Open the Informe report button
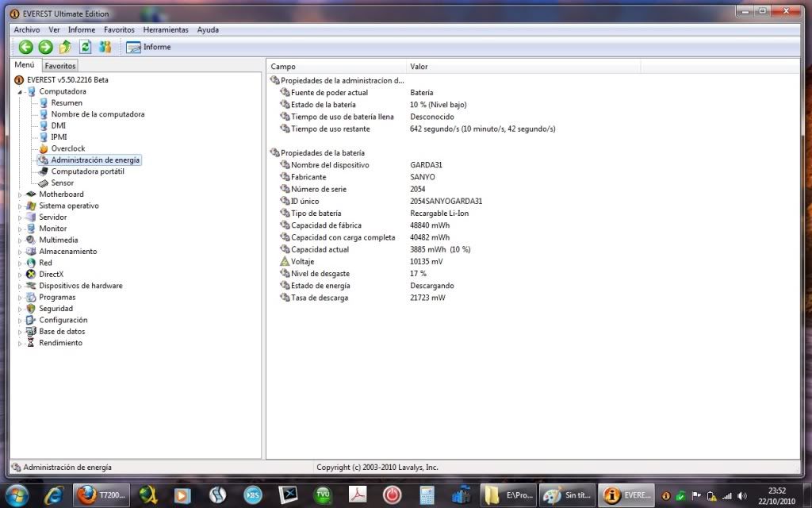This screenshot has width=812, height=508. (x=148, y=47)
